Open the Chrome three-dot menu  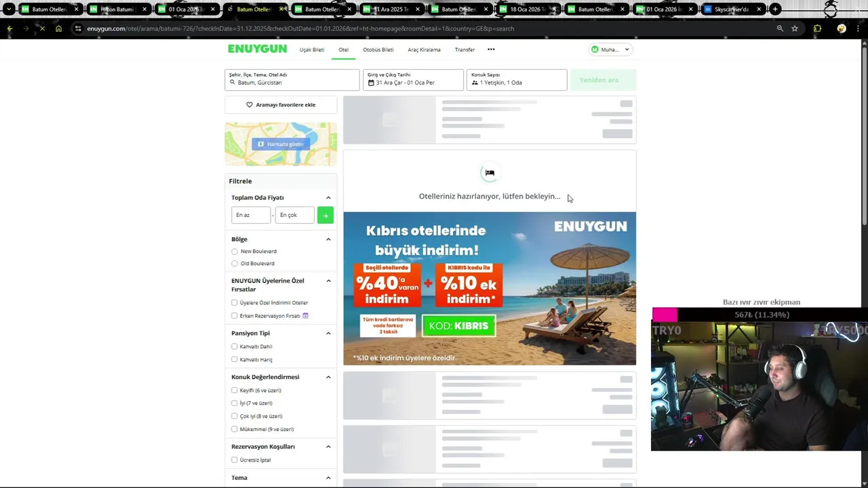tap(859, 28)
